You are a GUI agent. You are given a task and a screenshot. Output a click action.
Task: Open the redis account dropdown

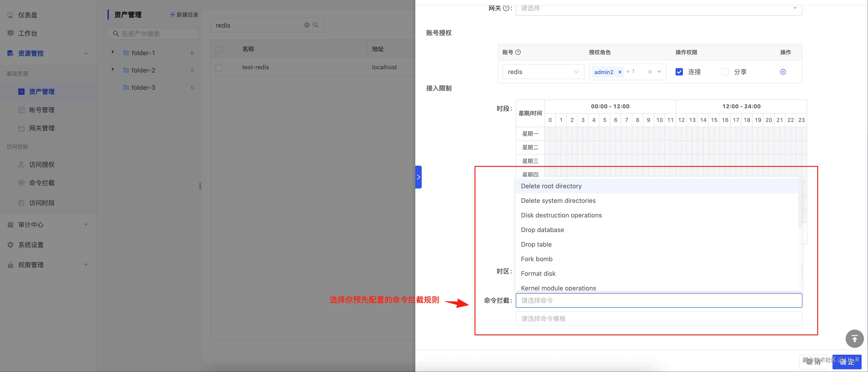coord(543,72)
